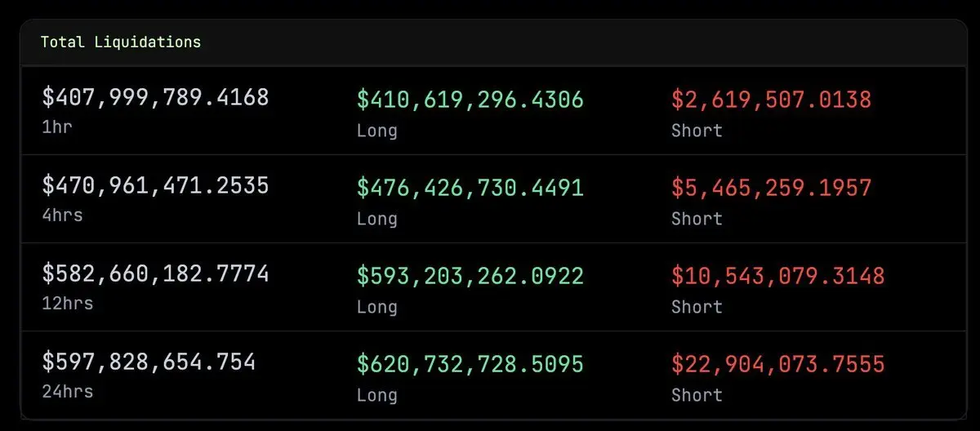Select the 24hrs long value $620,732,728.5095
980x431 pixels.
470,364
